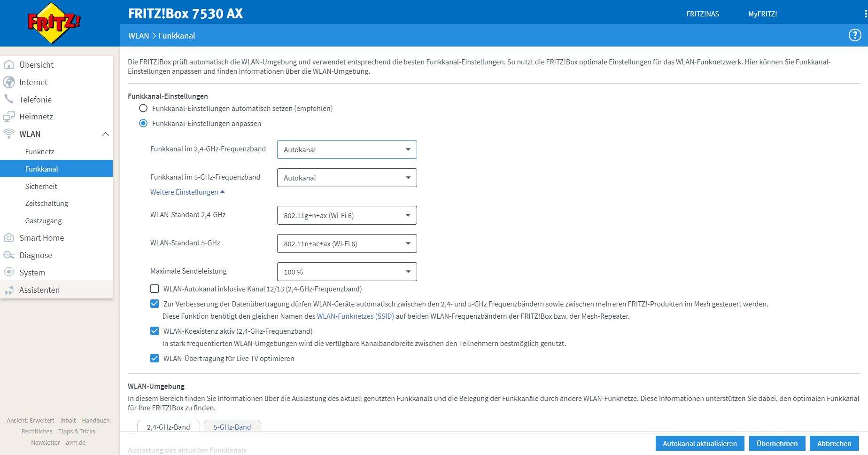Open Diagnose menu item

click(56, 255)
